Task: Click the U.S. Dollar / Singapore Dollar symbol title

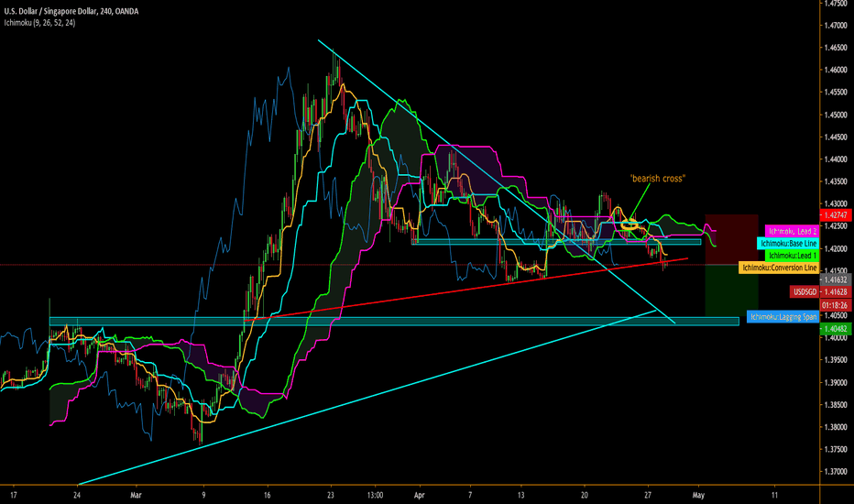Action: pyautogui.click(x=71, y=11)
